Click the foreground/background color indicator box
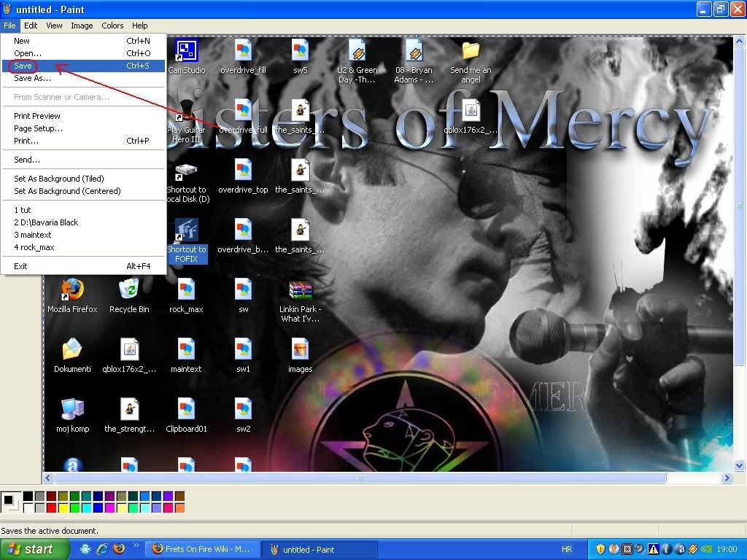The image size is (747, 560). [10, 502]
